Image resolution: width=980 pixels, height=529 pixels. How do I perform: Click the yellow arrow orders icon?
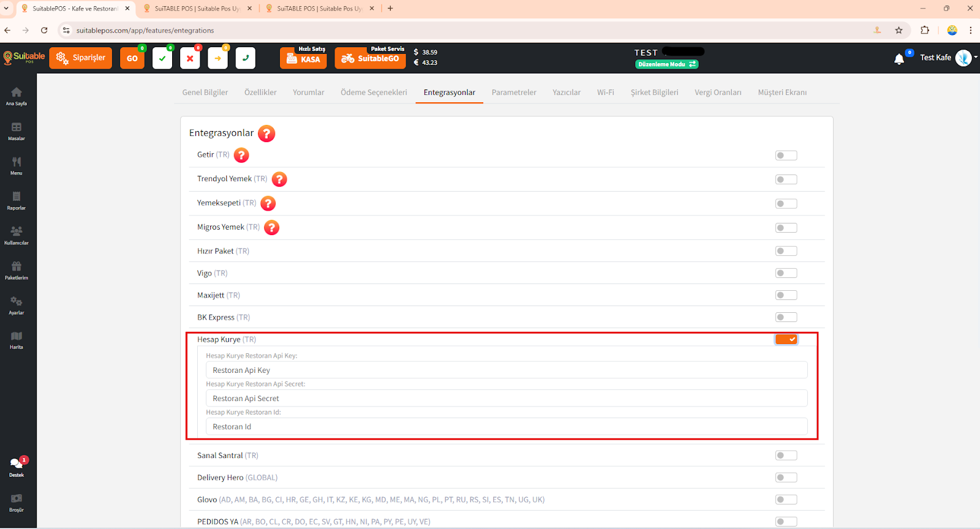(x=217, y=58)
